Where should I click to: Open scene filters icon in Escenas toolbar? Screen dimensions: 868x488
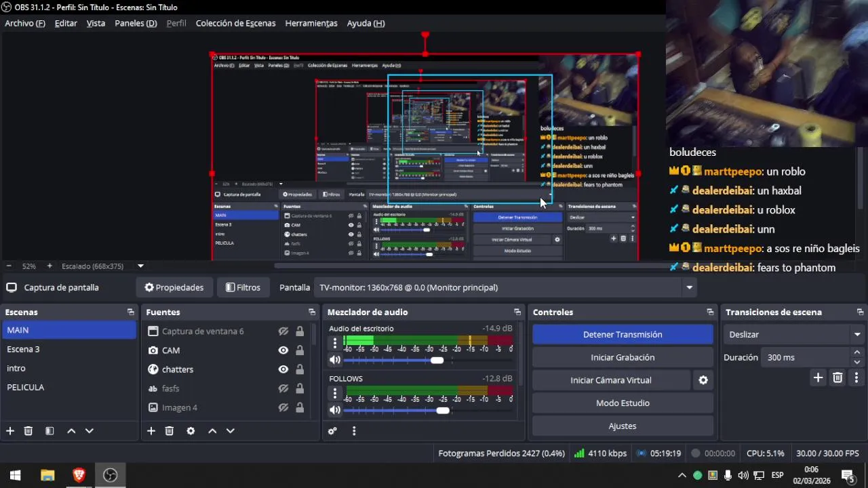click(50, 431)
